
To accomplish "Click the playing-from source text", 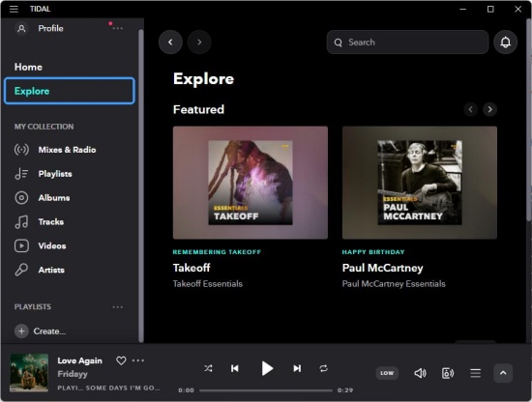I will click(108, 388).
